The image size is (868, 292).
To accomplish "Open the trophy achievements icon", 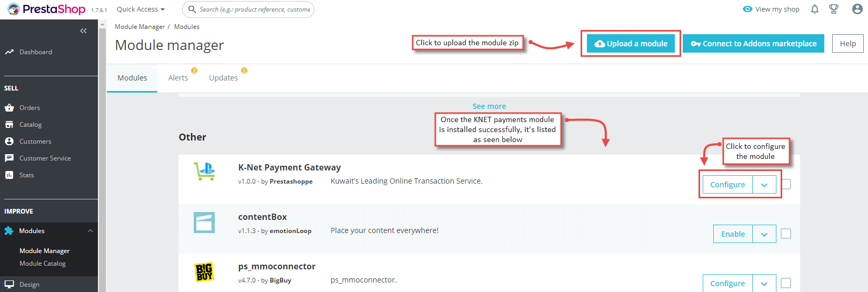I will (x=834, y=9).
